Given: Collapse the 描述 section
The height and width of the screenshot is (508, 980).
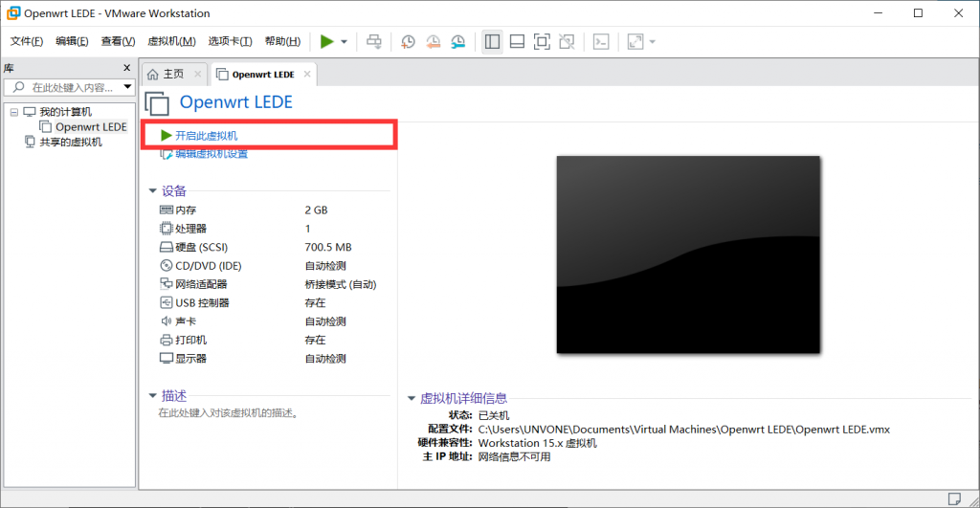Looking at the screenshot, I should (152, 395).
